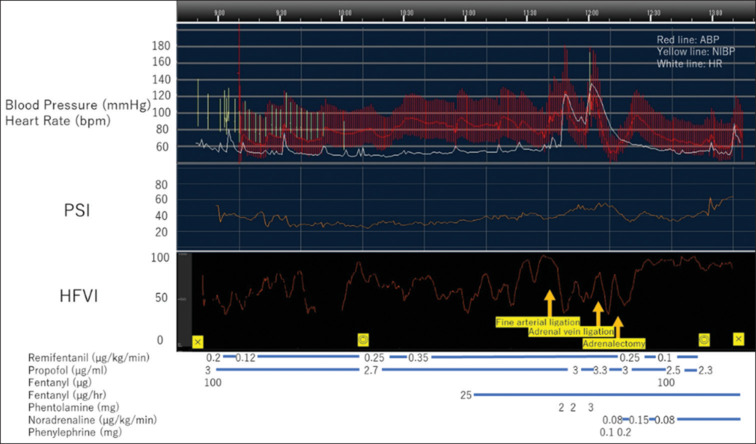Select the Adrenalectomy annotation label

coord(613,343)
